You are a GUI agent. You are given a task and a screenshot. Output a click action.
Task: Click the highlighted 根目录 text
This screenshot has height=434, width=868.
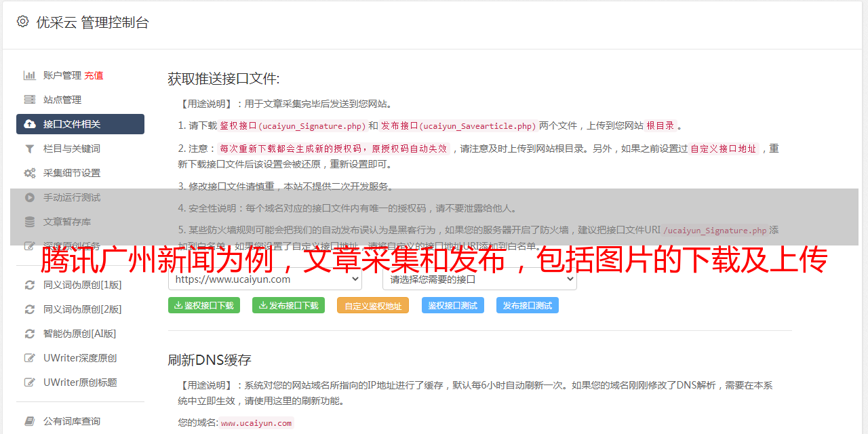coord(660,125)
